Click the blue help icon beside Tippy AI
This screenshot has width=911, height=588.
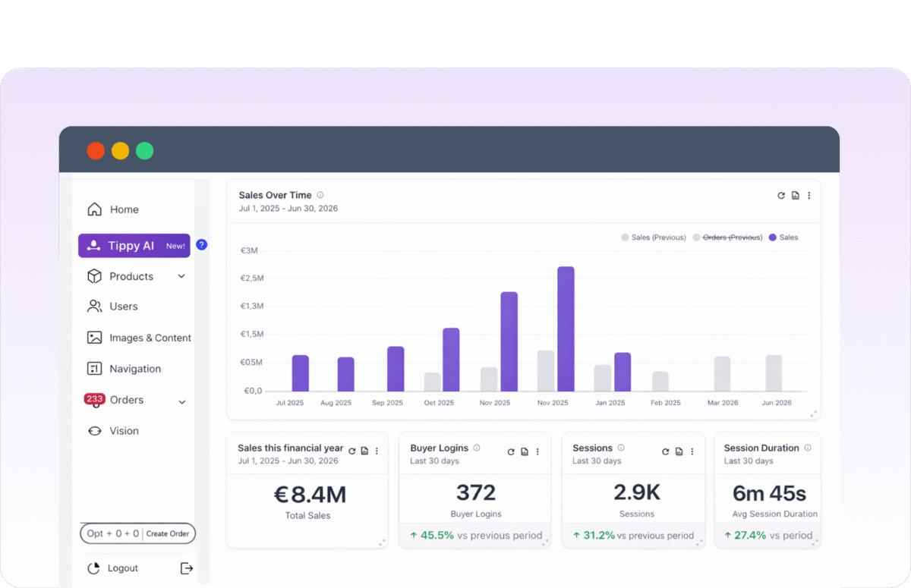pos(201,245)
